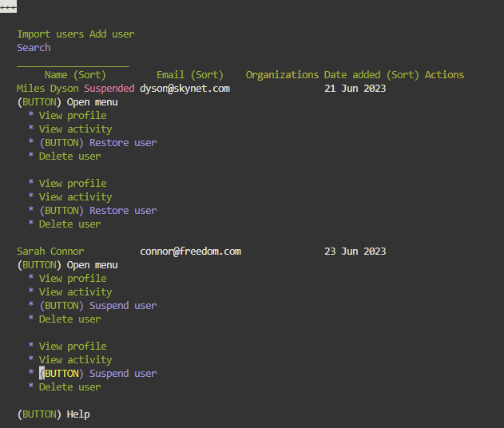This screenshot has width=504, height=428.
Task: Delete user in Sarah Connor's duplicate second list
Action: pos(70,386)
